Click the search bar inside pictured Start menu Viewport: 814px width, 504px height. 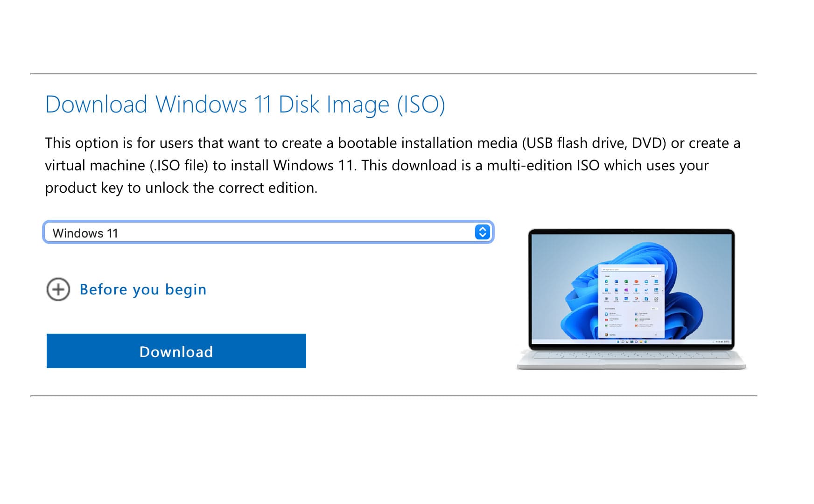[x=631, y=269]
